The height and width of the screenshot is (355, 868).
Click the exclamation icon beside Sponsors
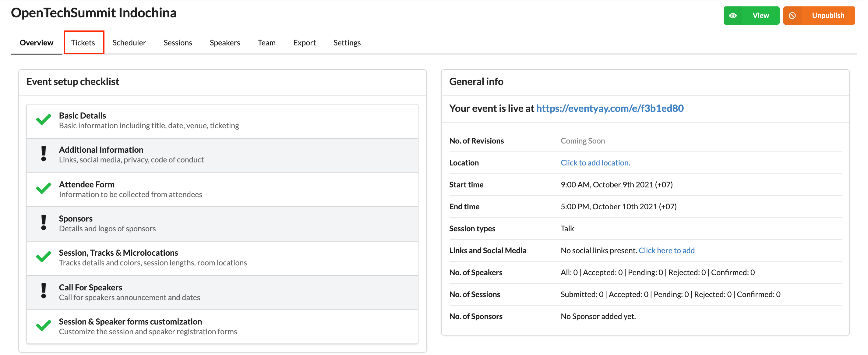click(44, 223)
